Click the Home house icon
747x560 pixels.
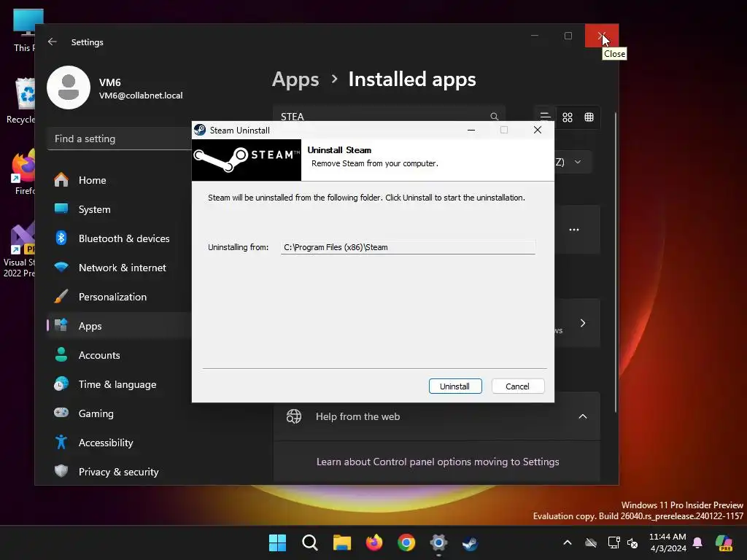pyautogui.click(x=61, y=180)
